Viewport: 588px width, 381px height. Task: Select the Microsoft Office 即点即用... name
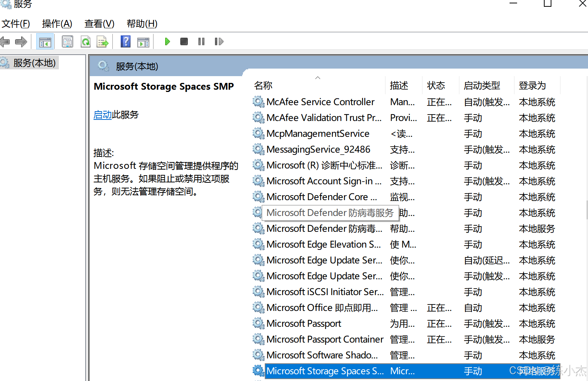(x=322, y=308)
